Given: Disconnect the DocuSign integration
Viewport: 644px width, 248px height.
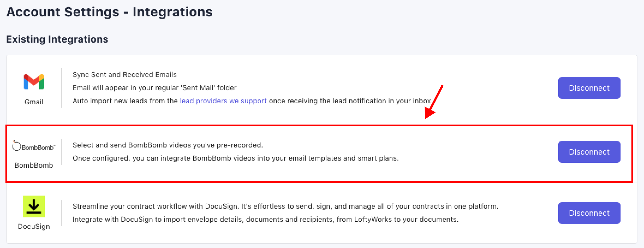Looking at the screenshot, I should [x=589, y=213].
